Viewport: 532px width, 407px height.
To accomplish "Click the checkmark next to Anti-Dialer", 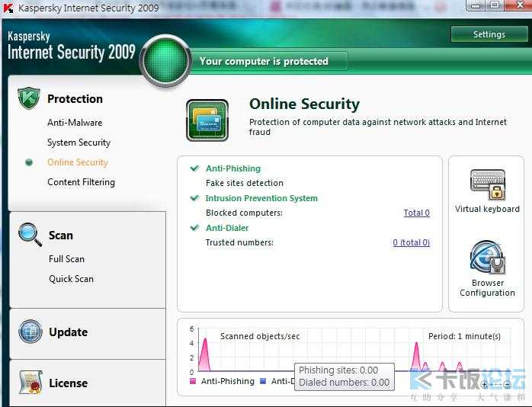I will [x=194, y=228].
